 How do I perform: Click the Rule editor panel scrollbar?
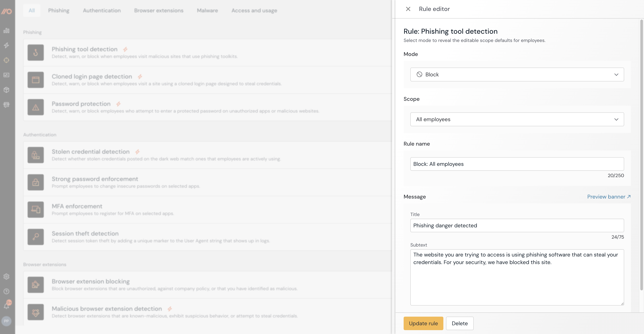[x=641, y=155]
